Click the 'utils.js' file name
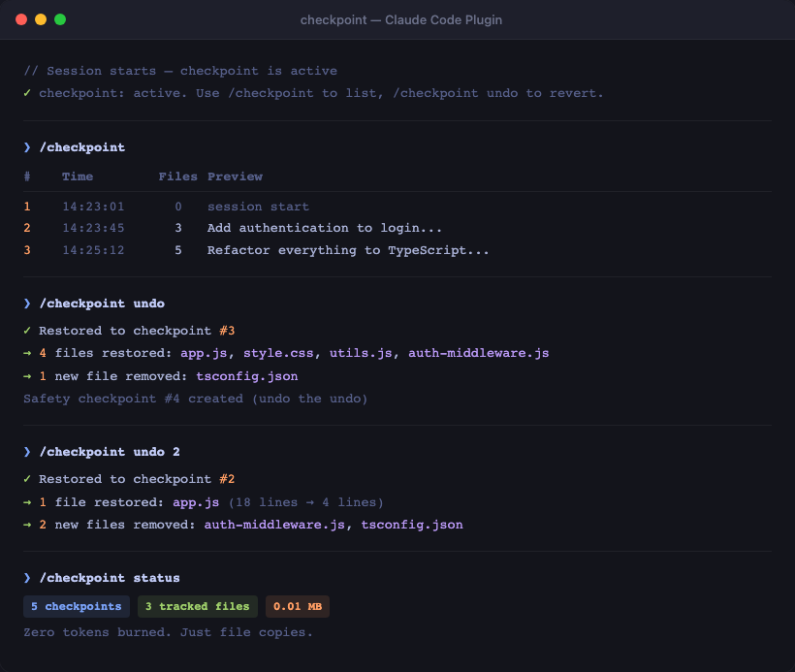 pyautogui.click(x=361, y=353)
